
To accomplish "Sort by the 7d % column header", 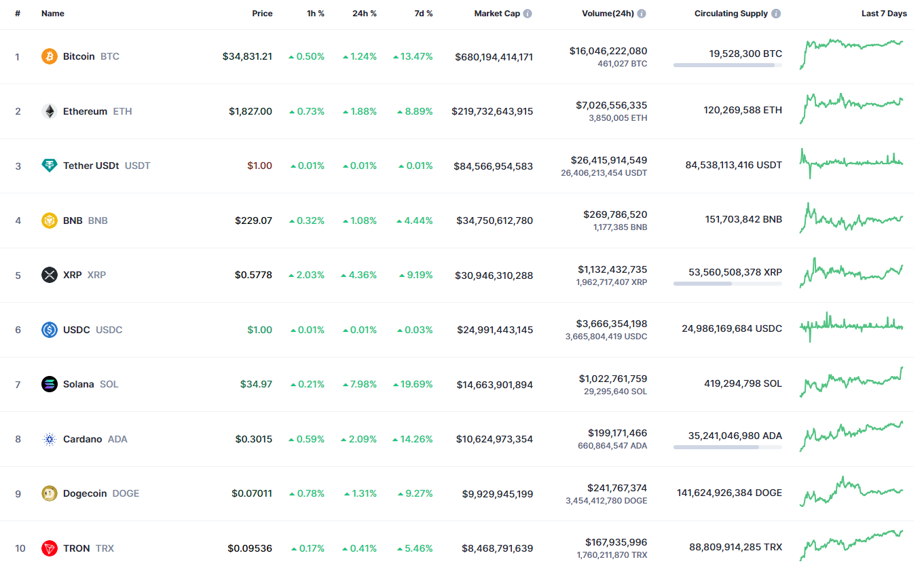I will [424, 14].
